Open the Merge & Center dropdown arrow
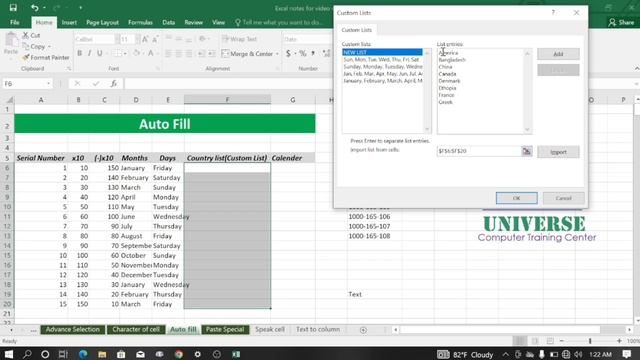This screenshot has width=640, height=360. coord(277,54)
